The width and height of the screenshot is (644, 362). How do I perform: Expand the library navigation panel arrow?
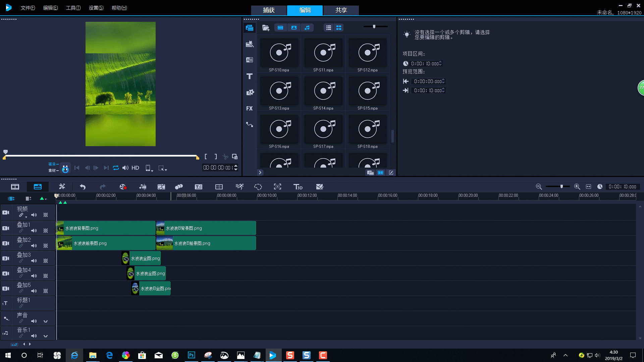click(x=260, y=172)
